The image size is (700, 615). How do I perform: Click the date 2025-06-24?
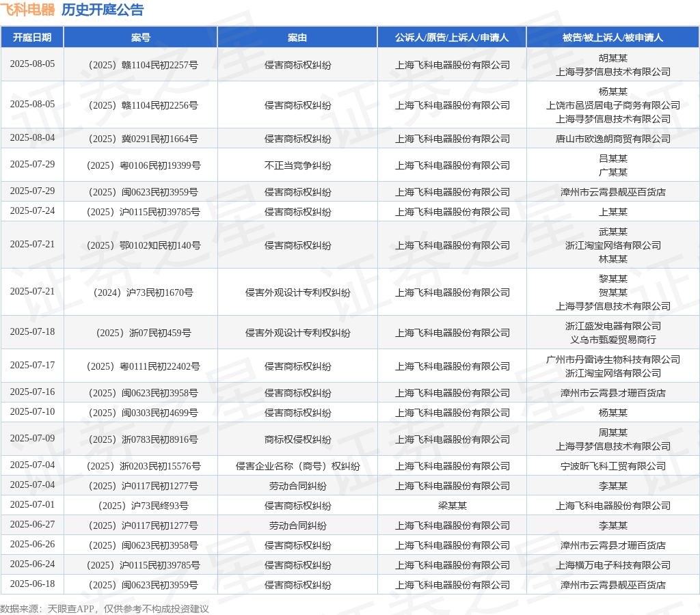(32, 564)
